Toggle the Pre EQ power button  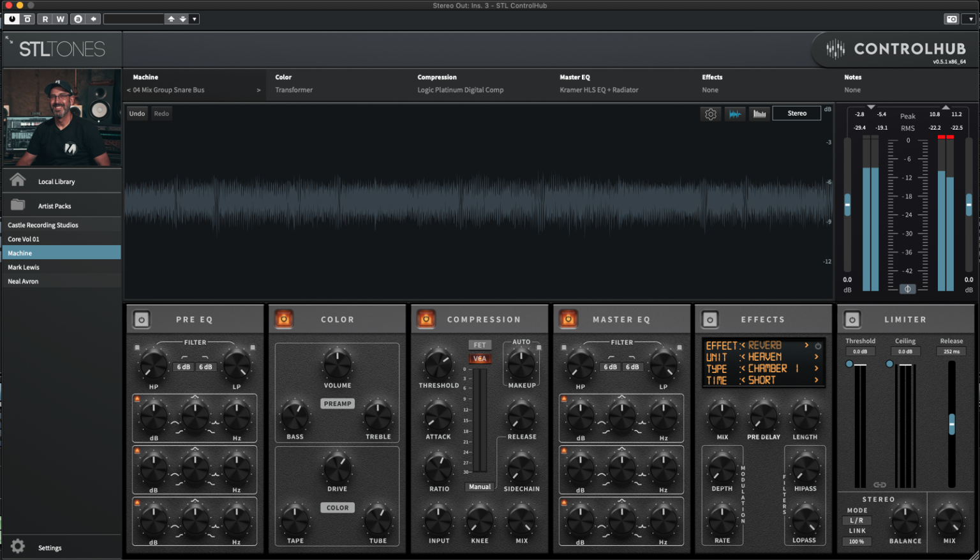pos(142,319)
